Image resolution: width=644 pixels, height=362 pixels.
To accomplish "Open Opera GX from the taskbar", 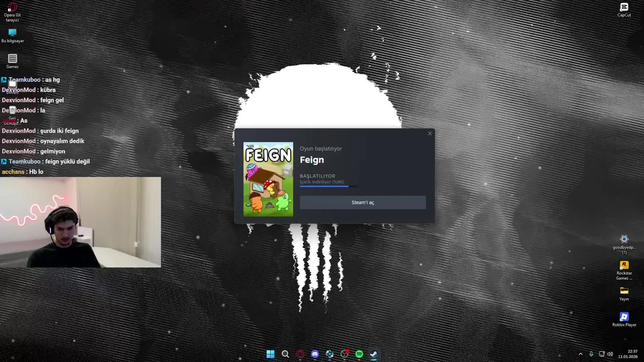I will 300,354.
